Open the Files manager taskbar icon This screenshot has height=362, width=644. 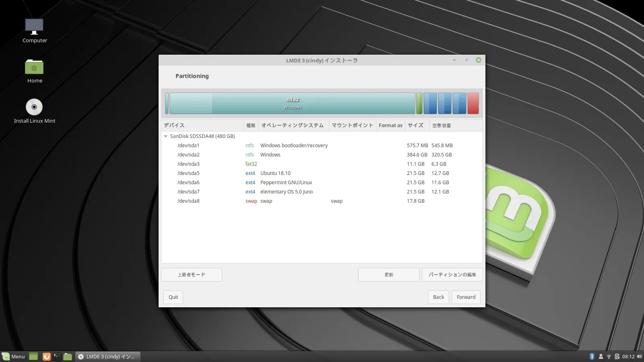(x=68, y=356)
